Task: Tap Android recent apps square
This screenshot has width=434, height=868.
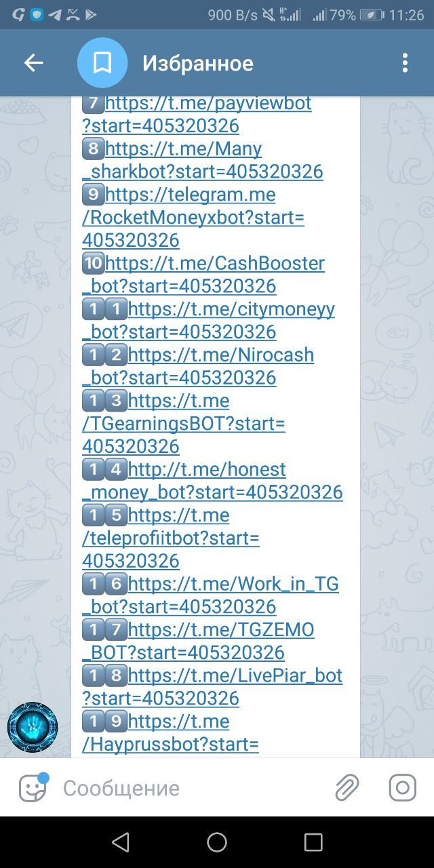Action: (x=313, y=842)
